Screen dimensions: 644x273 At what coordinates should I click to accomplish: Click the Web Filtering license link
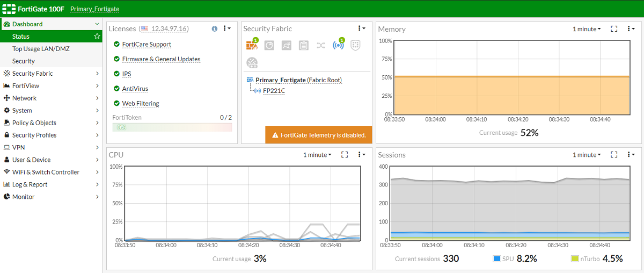[141, 104]
